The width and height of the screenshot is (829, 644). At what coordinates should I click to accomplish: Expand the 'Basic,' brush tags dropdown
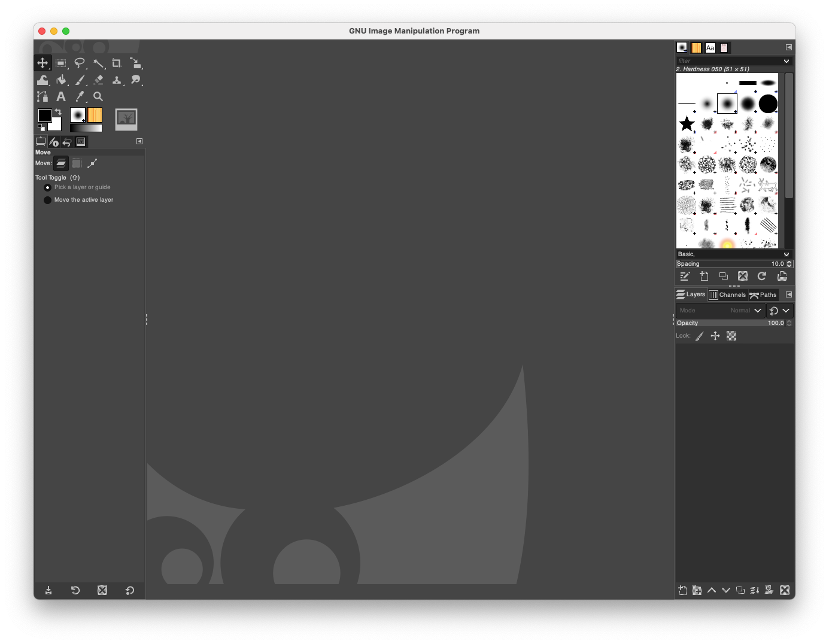point(734,254)
